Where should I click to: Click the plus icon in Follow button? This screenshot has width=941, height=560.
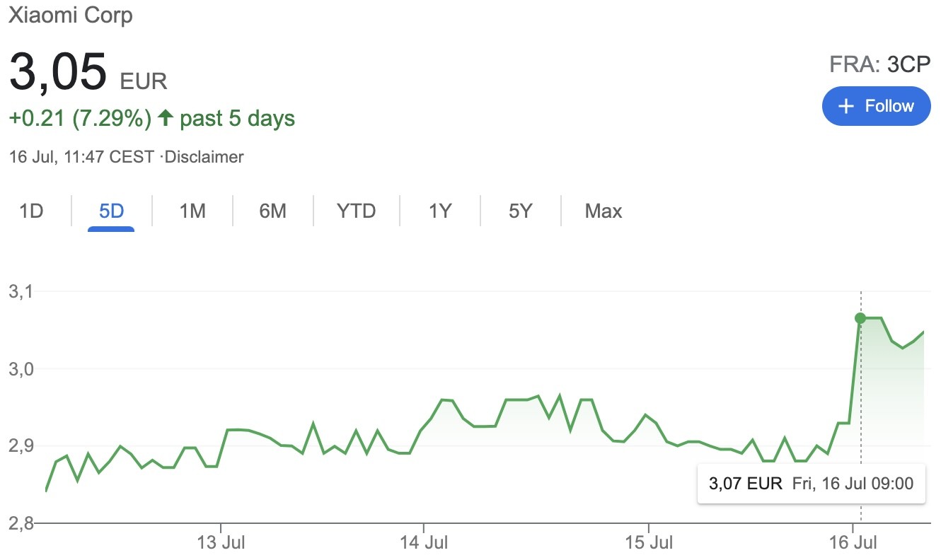click(845, 106)
